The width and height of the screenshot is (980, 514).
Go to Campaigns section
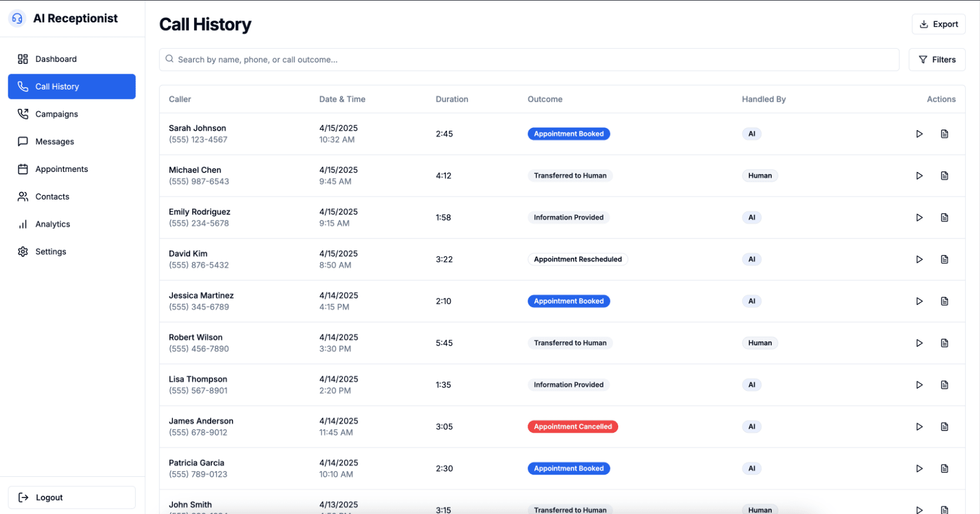pos(72,114)
